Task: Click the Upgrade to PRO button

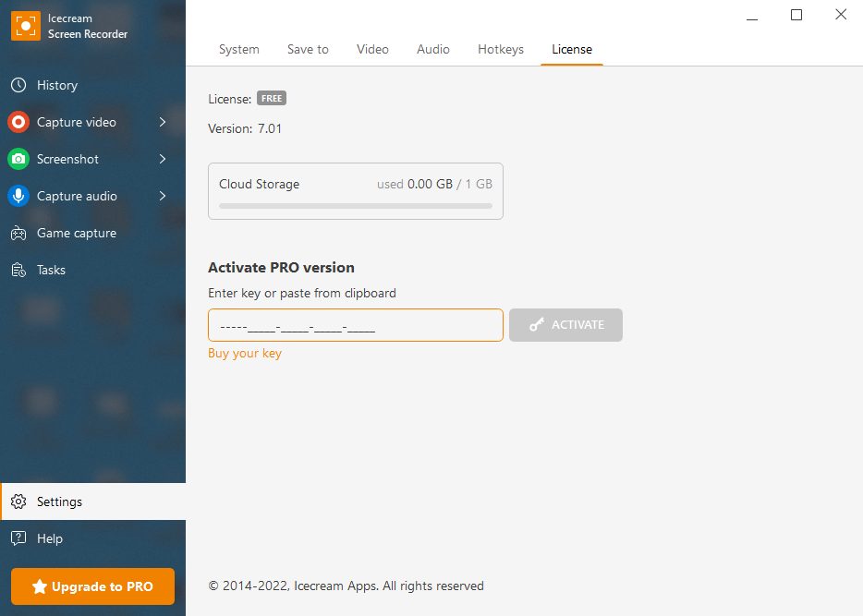Action: pos(91,586)
